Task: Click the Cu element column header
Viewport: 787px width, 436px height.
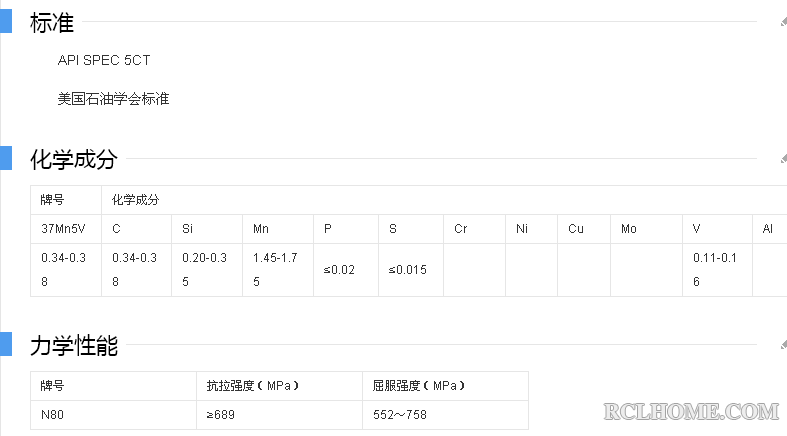Action: point(584,229)
